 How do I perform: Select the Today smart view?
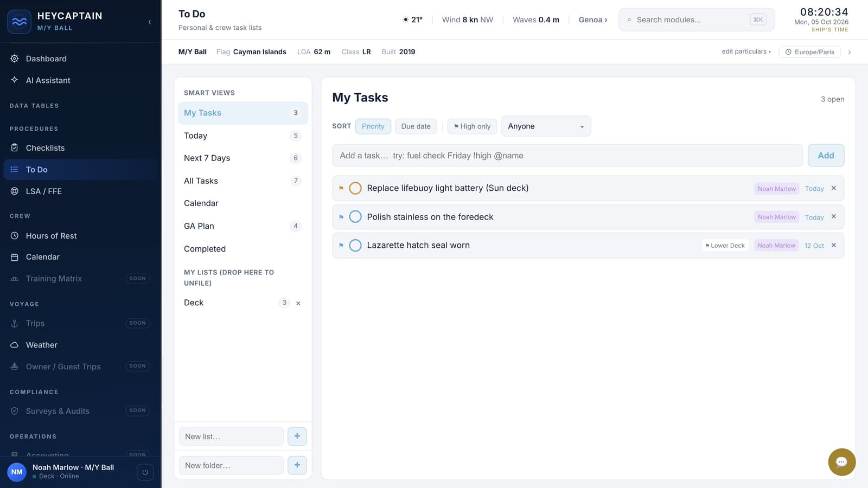pyautogui.click(x=242, y=136)
